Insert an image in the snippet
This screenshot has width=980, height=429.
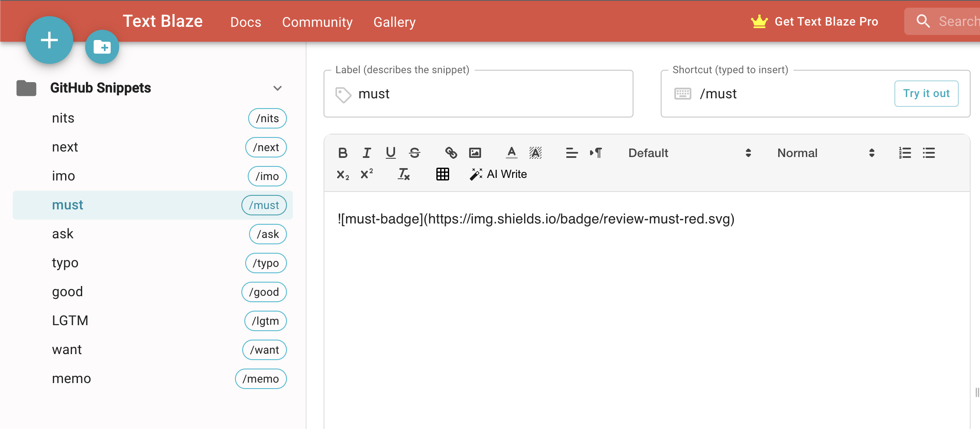coord(475,153)
